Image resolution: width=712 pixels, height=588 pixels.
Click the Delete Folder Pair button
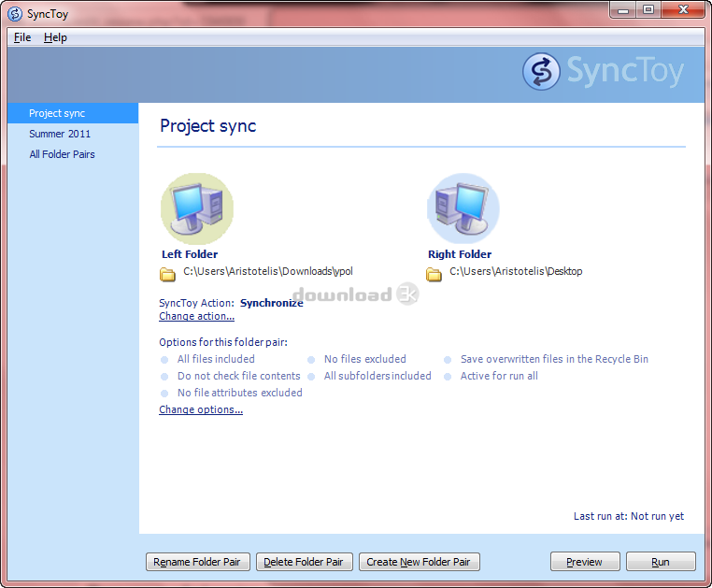click(x=305, y=562)
